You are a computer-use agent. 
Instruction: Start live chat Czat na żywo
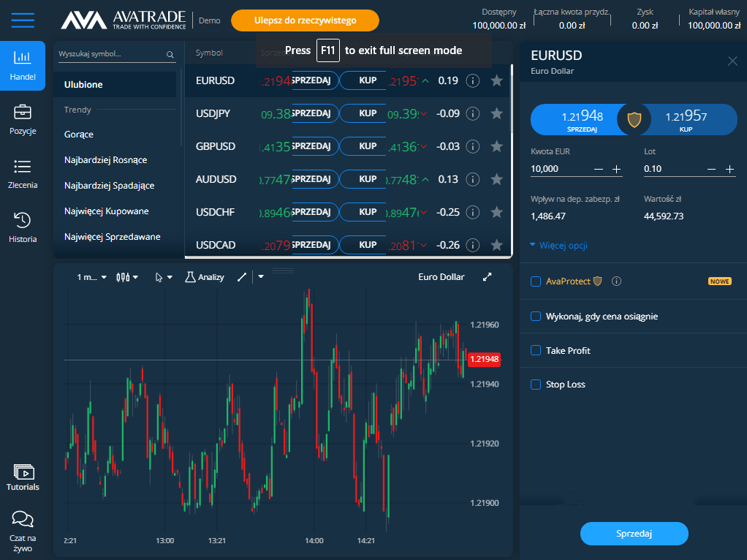pyautogui.click(x=23, y=531)
